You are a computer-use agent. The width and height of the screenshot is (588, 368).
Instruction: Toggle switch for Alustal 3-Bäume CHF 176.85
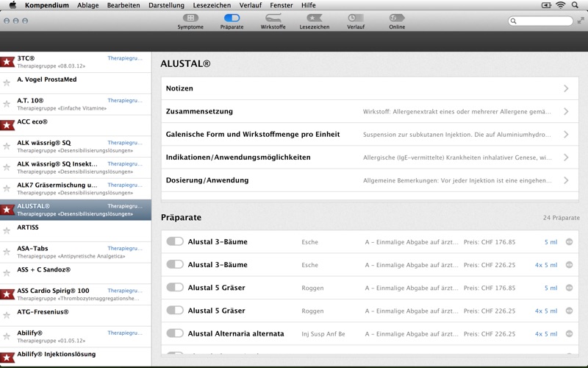pyautogui.click(x=175, y=241)
